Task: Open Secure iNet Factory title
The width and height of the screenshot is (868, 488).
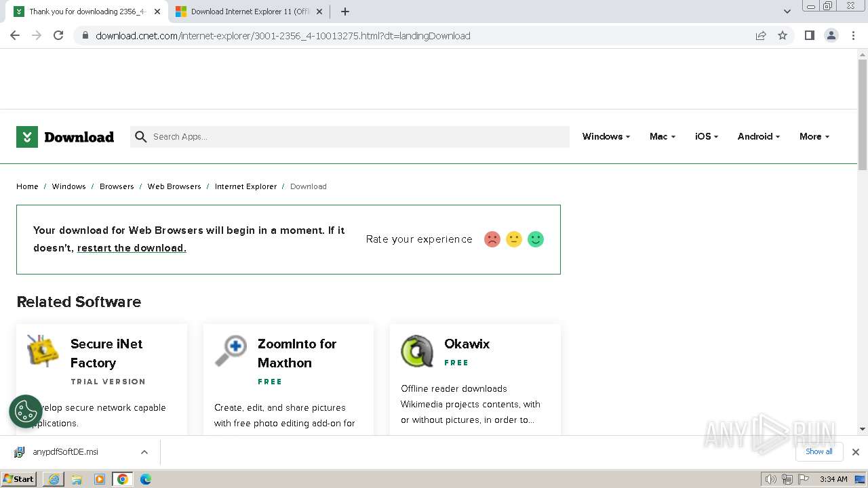Action: coord(106,353)
